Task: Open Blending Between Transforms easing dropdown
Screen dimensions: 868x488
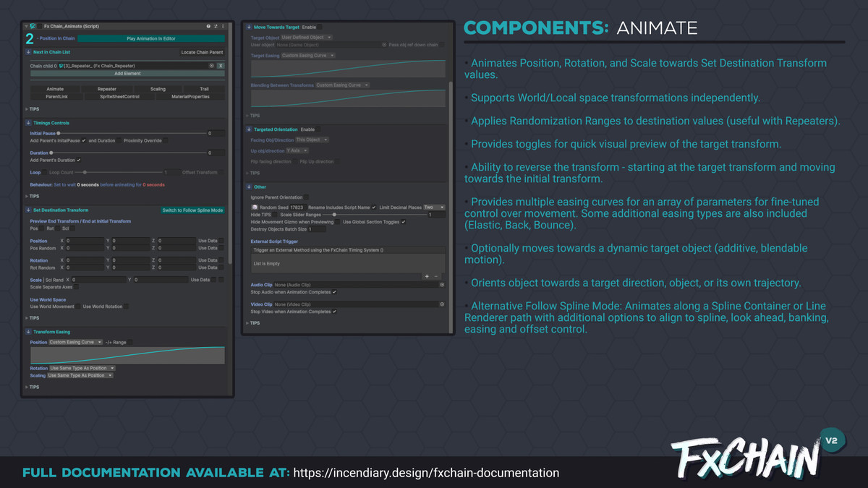Action: (343, 85)
